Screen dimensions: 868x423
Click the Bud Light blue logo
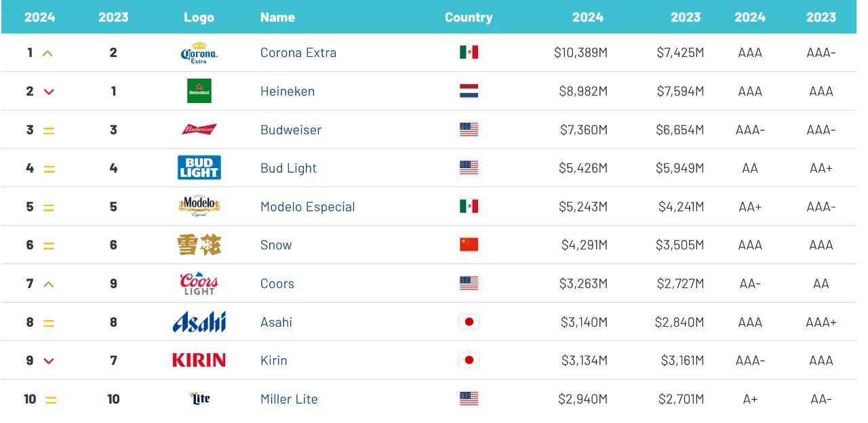199,167
